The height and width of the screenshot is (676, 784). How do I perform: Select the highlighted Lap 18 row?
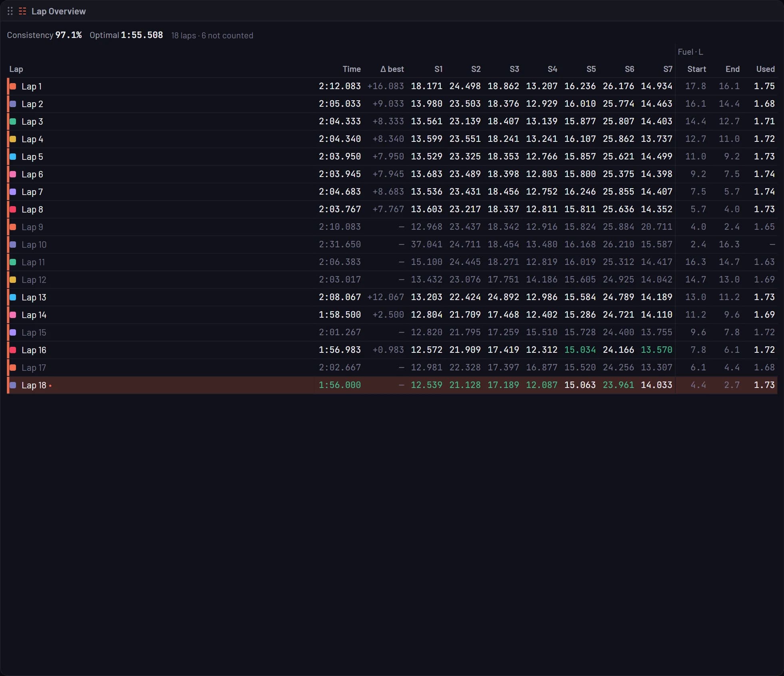click(392, 385)
